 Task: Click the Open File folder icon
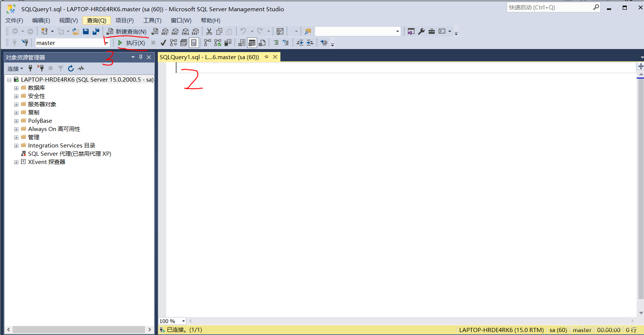tap(75, 31)
